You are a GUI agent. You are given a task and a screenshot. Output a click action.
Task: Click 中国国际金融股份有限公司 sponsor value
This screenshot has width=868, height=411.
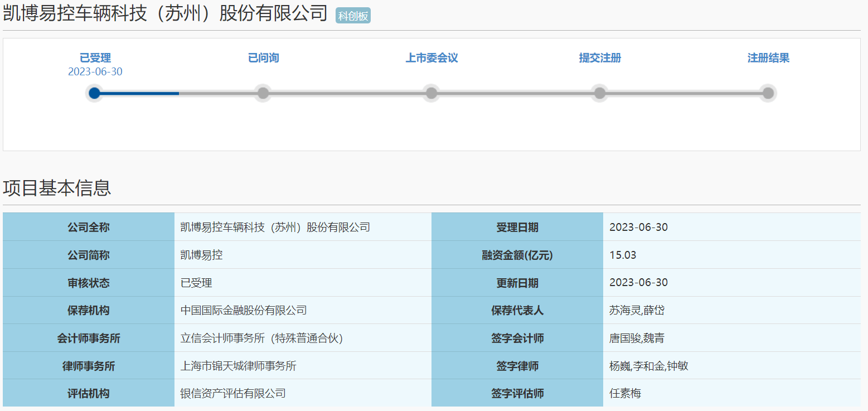tap(244, 311)
